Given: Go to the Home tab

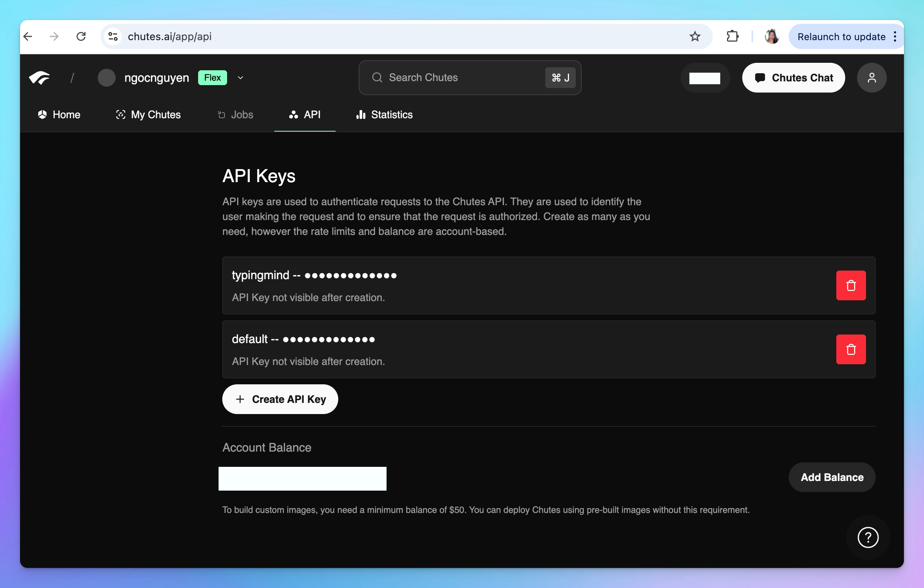Looking at the screenshot, I should [x=59, y=115].
